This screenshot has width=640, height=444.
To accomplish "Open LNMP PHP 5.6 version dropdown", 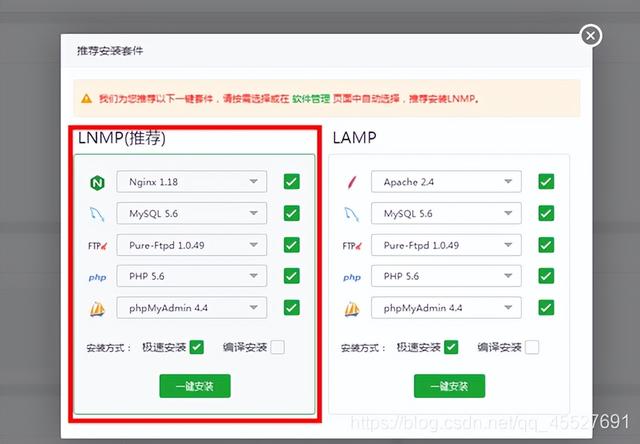I will click(x=192, y=276).
